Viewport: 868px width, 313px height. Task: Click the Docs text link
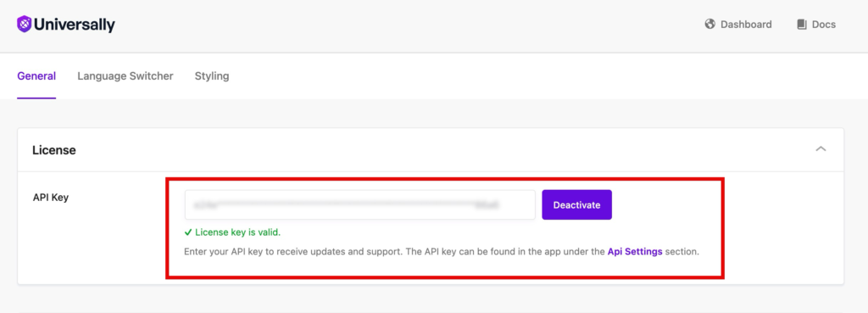click(x=824, y=25)
